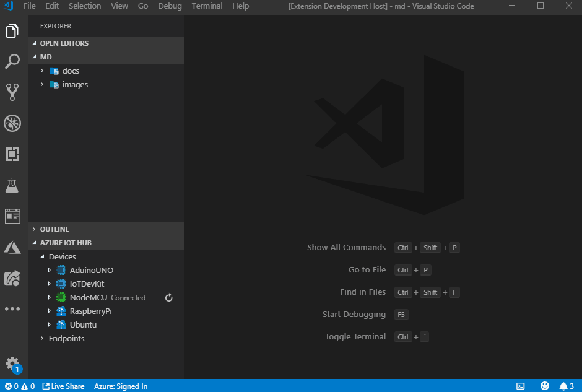582x392 pixels.
Task: Click the feedback smiley in status bar
Action: pyautogui.click(x=544, y=386)
